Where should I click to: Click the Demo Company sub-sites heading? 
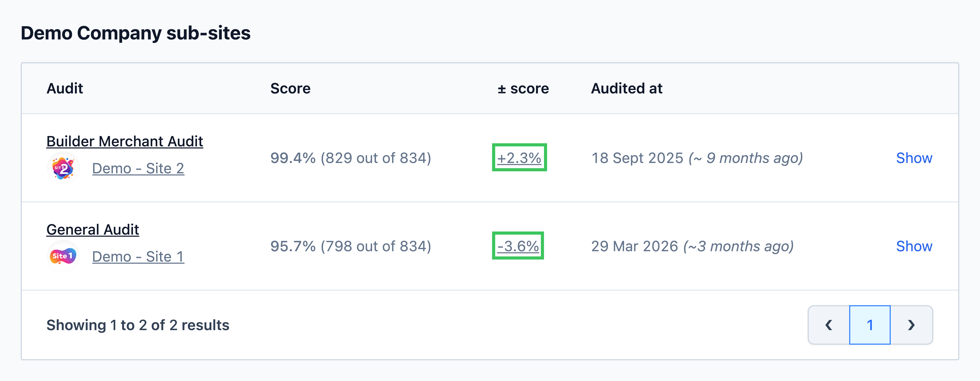(135, 33)
